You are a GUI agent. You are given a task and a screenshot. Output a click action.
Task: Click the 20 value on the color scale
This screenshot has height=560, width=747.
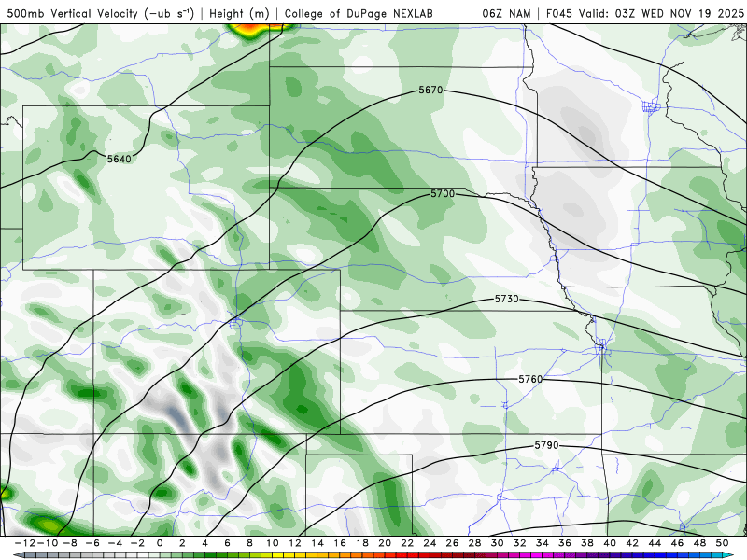point(385,543)
